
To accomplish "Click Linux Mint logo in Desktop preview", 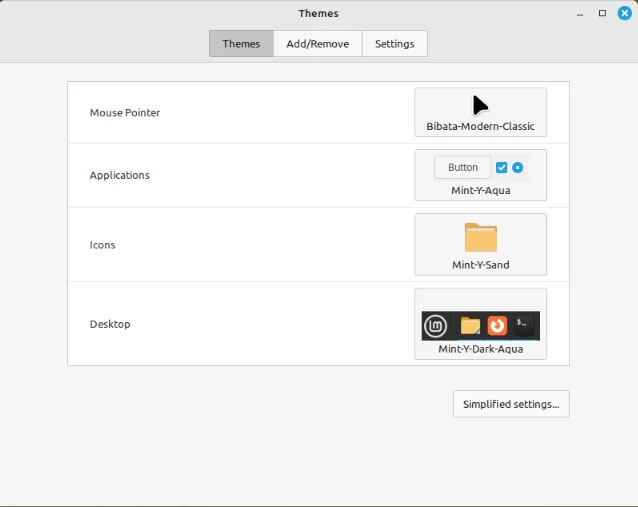I will (436, 326).
